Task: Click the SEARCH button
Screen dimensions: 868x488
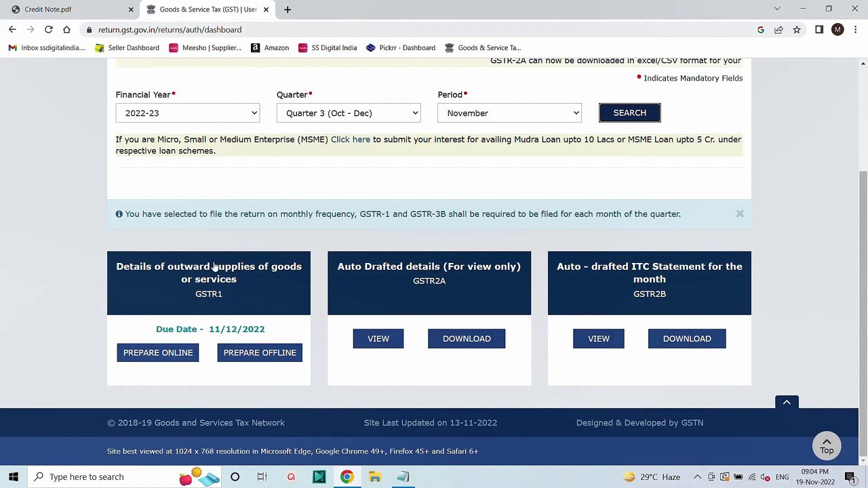Action: 629,113
